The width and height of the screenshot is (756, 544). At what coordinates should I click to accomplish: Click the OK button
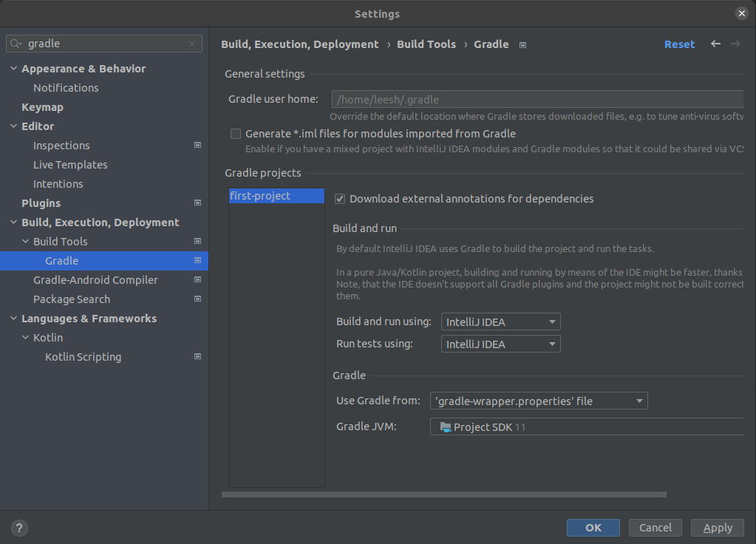pyautogui.click(x=593, y=528)
